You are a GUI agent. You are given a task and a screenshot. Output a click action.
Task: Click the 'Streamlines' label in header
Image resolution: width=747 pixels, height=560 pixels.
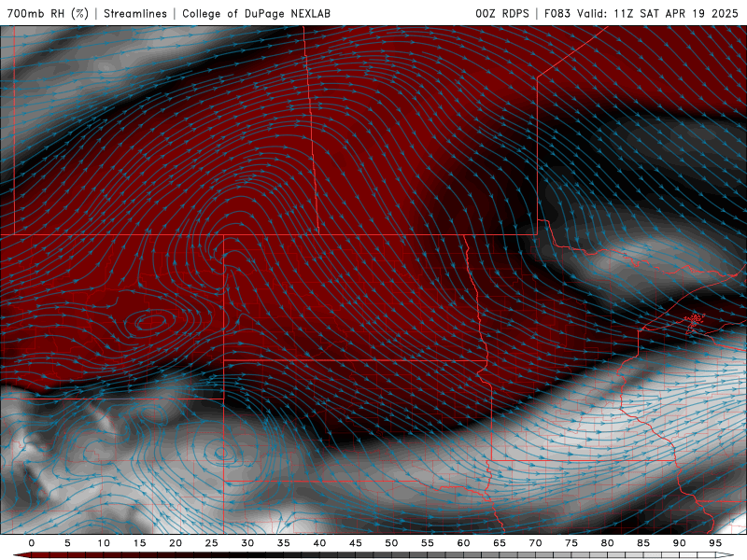click(x=135, y=13)
